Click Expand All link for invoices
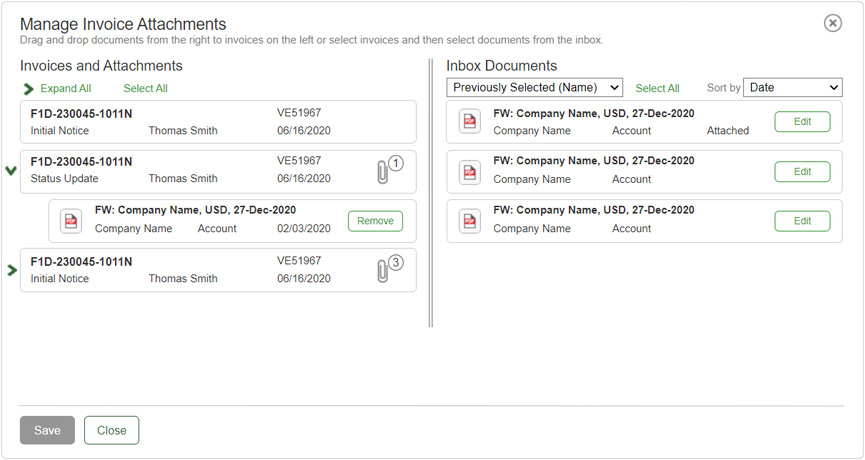 click(x=65, y=89)
